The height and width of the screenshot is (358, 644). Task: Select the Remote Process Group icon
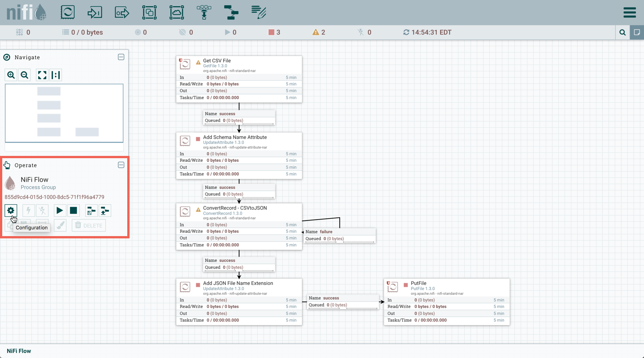point(177,12)
